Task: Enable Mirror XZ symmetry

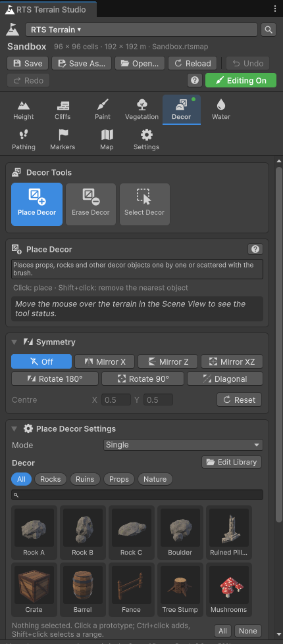Action: (x=232, y=362)
